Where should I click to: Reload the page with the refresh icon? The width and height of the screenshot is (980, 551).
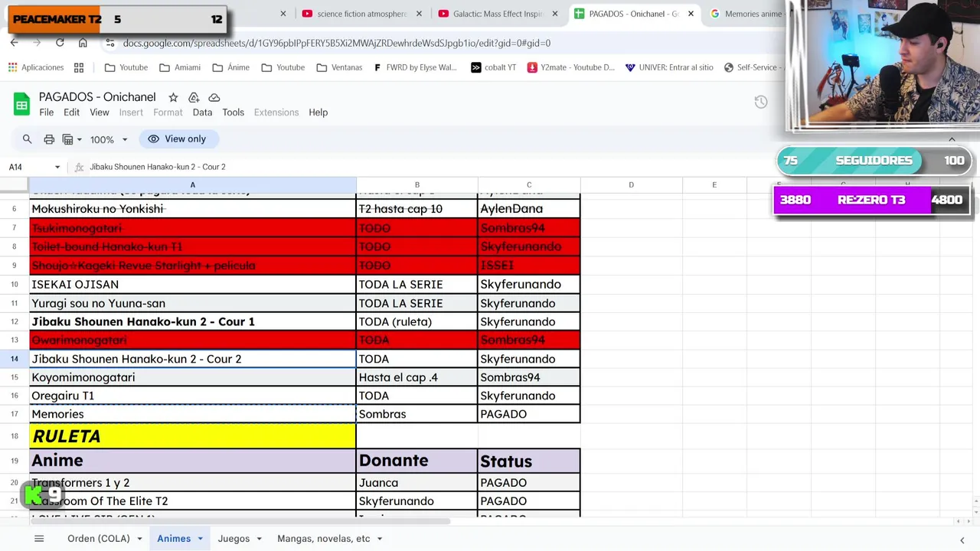[60, 43]
